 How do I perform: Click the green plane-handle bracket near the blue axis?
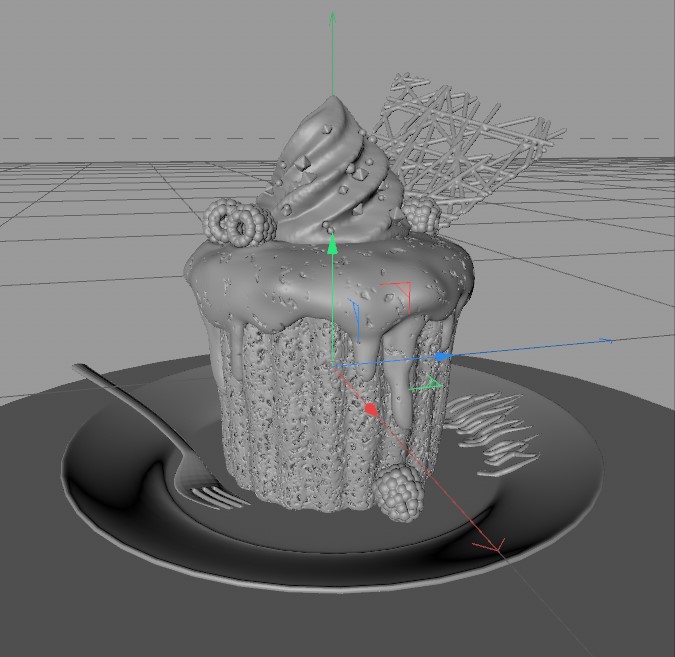point(426,384)
